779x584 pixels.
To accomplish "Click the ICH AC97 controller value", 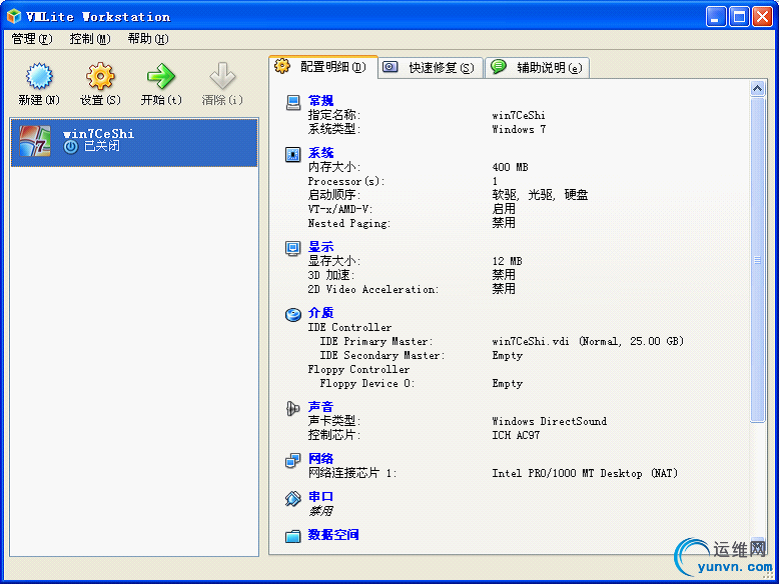I will [x=516, y=435].
